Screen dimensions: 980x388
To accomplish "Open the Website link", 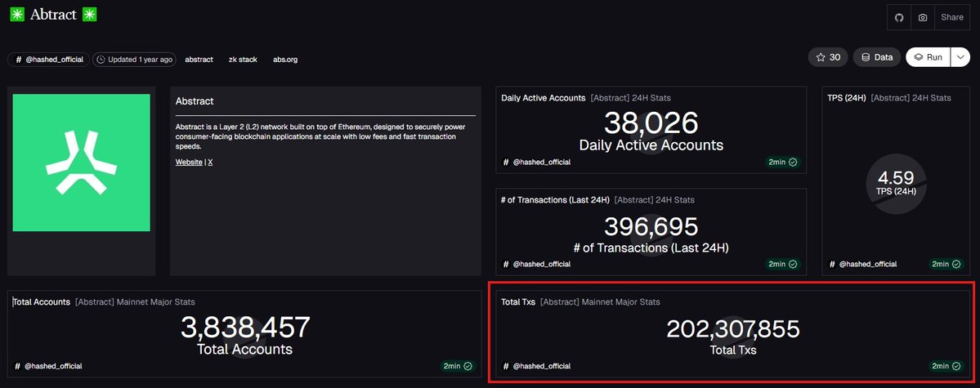I will (x=189, y=162).
